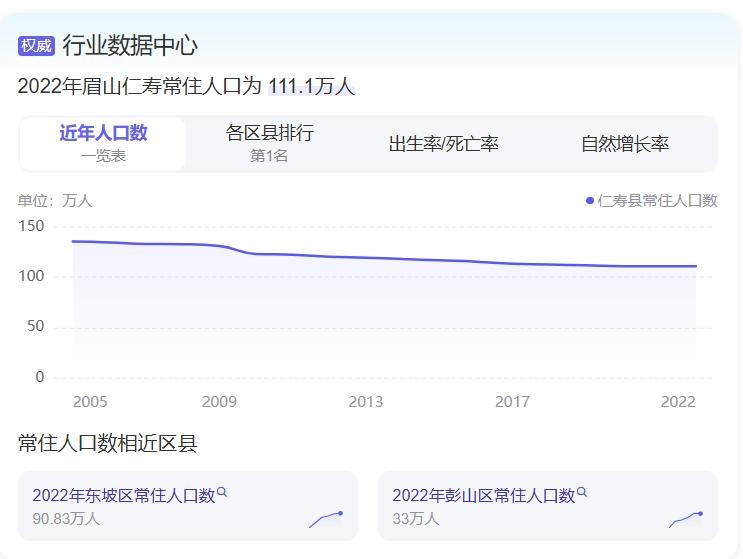The height and width of the screenshot is (559, 743).
Task: Click the highlighted 111.1万人 figure
Action: [311, 87]
